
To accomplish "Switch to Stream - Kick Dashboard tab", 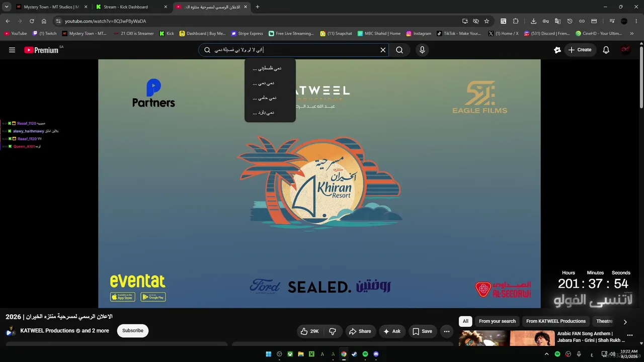I will 131,7.
